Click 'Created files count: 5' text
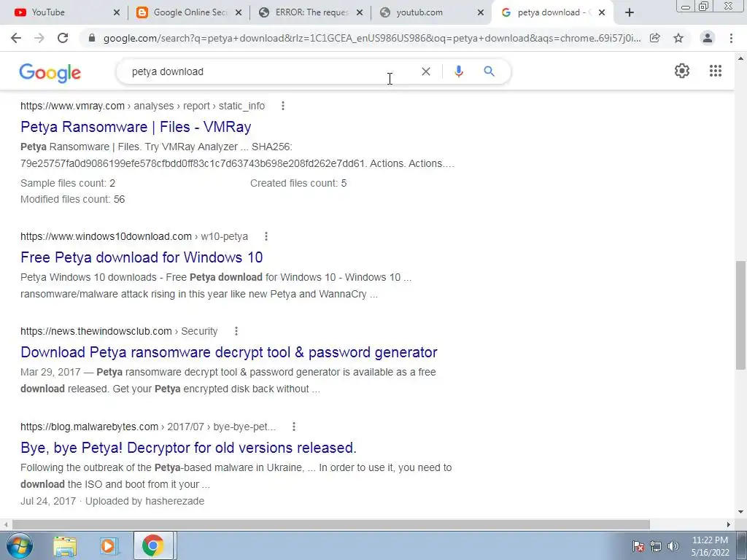The width and height of the screenshot is (747, 560). [298, 183]
